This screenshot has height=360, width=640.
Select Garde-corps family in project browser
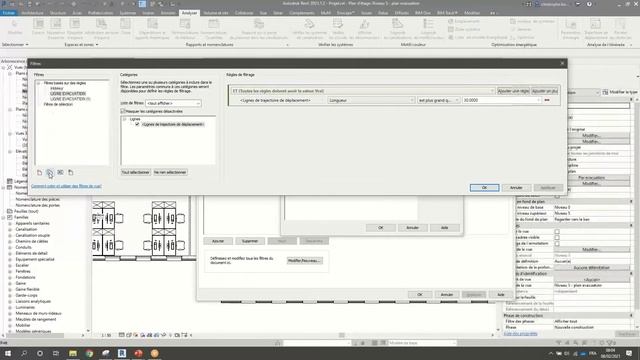(x=27, y=295)
